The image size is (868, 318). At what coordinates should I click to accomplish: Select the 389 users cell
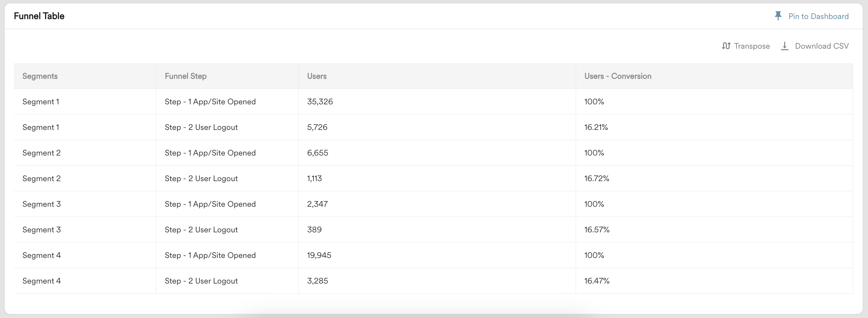(314, 230)
